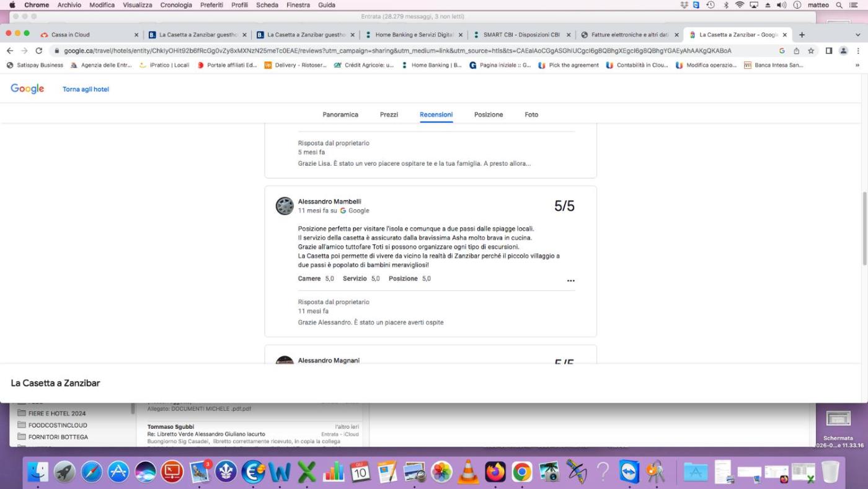
Task: Open Microsoft Word from the Dock
Action: [280, 472]
